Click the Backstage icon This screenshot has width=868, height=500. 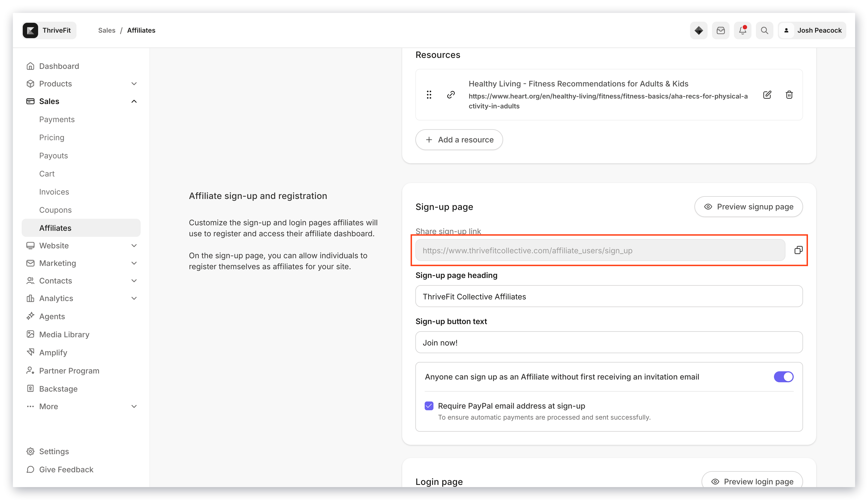pos(30,388)
